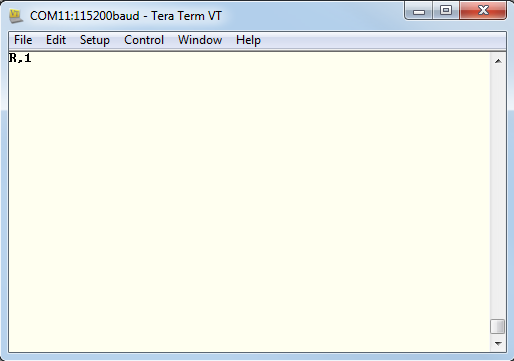
Task: Maximize the Tera Term window
Action: 446,11
